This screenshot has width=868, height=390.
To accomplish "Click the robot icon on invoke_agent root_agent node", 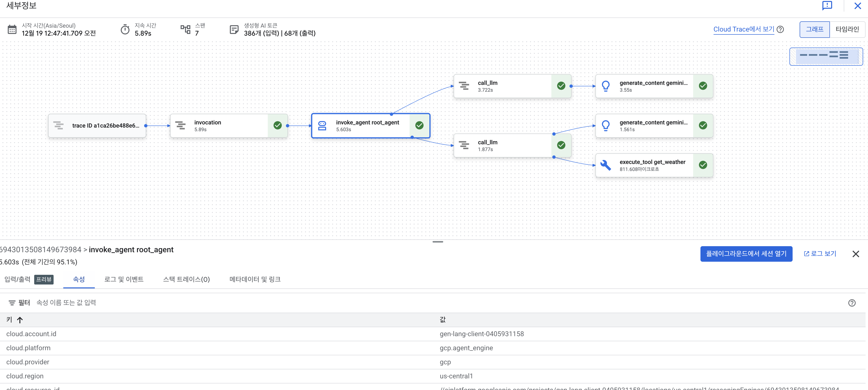I will coord(322,126).
